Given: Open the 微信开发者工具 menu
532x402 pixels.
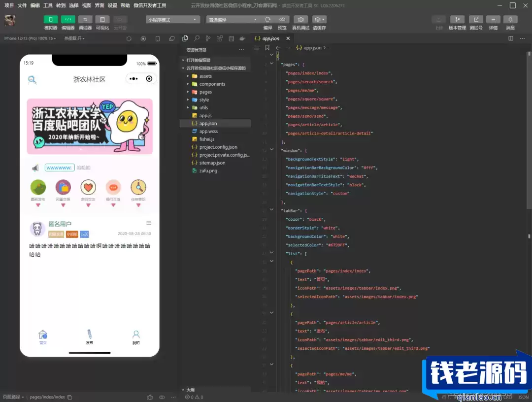Looking at the screenshot, I should [150, 5].
